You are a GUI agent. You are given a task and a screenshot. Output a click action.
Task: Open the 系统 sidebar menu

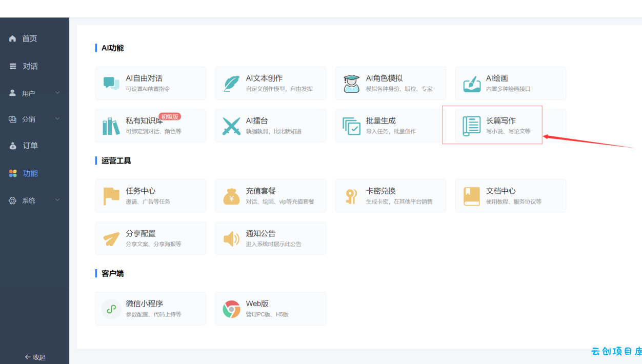click(34, 200)
